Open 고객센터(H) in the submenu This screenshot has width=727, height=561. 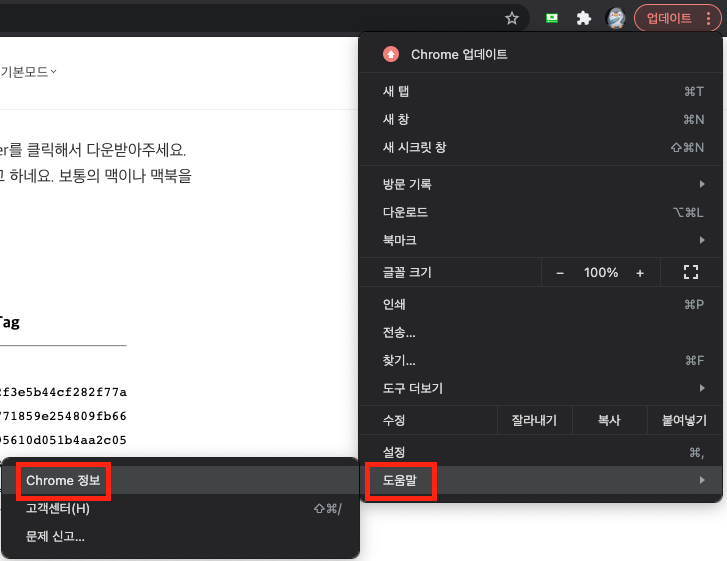pos(180,509)
